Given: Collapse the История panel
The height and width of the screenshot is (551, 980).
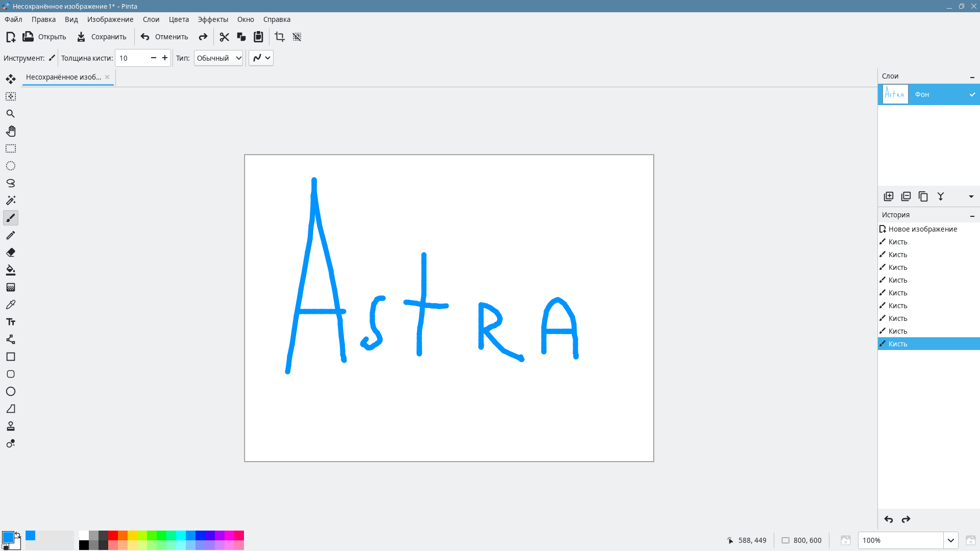Looking at the screenshot, I should pos(972,215).
